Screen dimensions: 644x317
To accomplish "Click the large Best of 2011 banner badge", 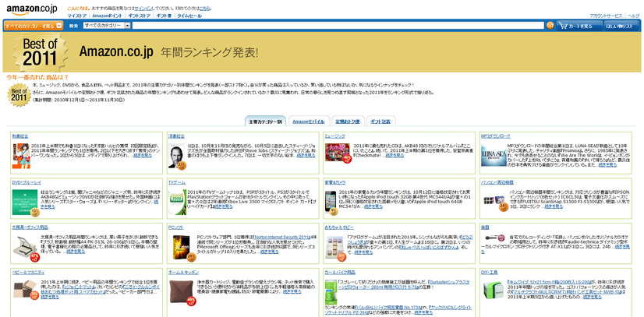I will pyautogui.click(x=40, y=52).
